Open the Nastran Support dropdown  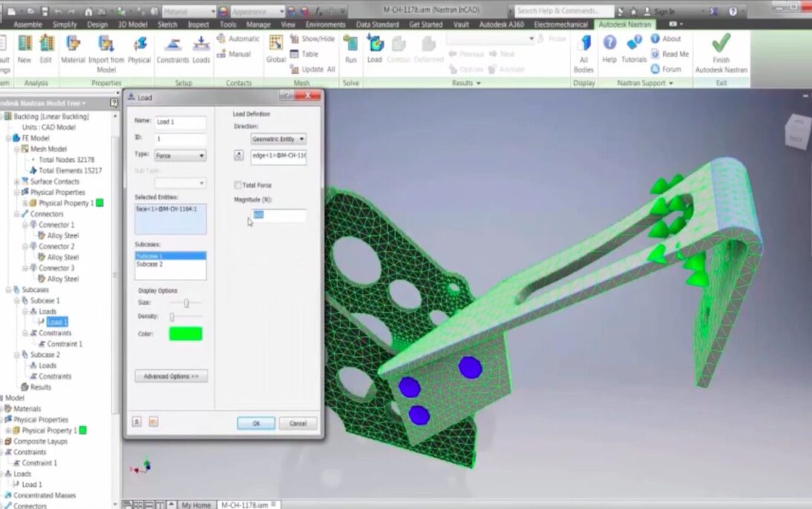(x=671, y=83)
